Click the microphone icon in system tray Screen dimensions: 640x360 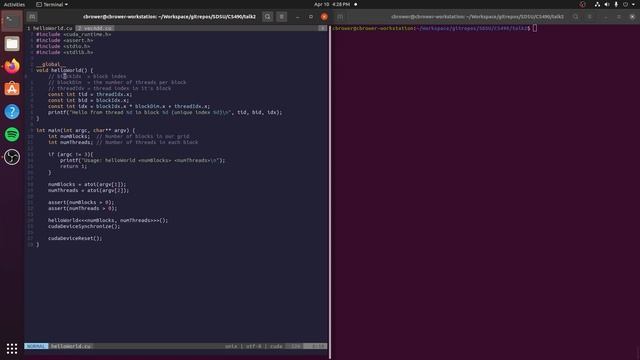(x=616, y=4)
